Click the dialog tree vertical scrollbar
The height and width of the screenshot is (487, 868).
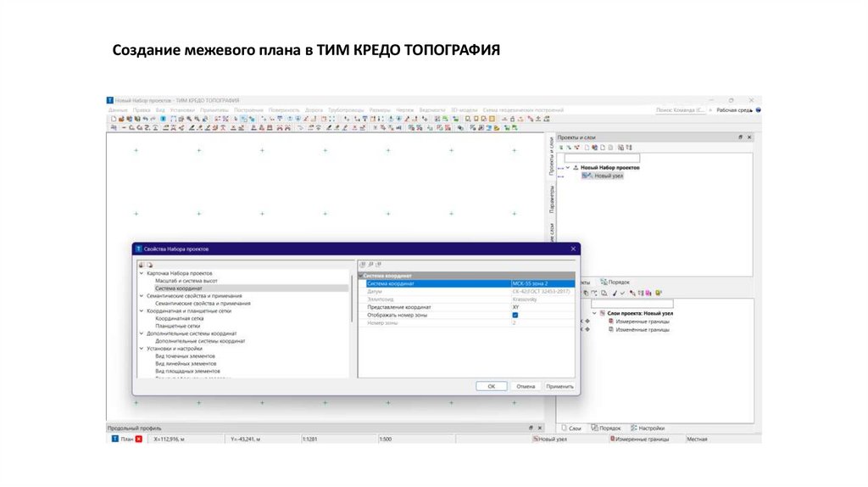(352, 298)
